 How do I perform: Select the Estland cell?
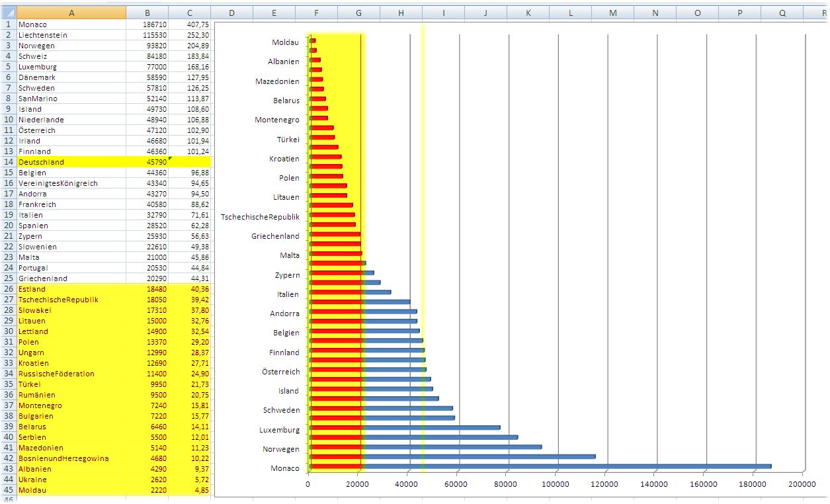71,289
